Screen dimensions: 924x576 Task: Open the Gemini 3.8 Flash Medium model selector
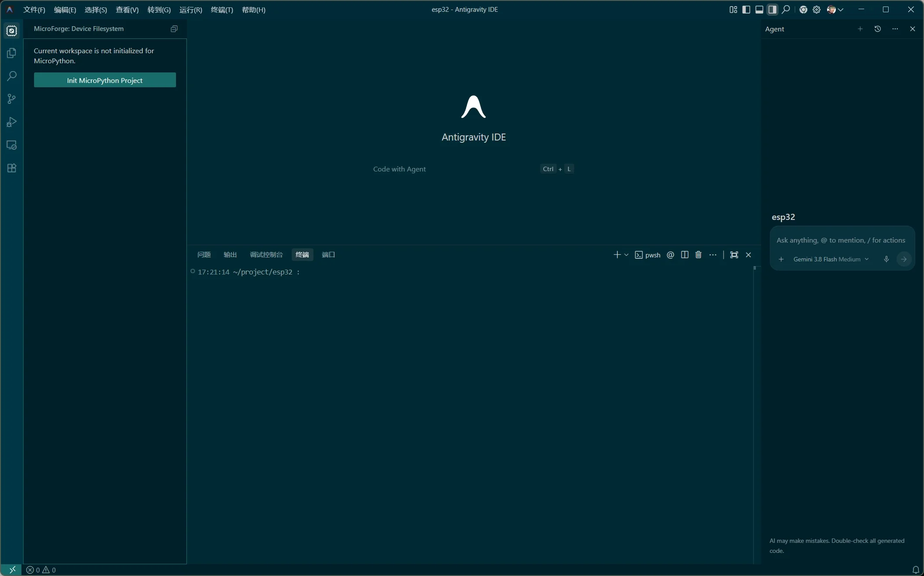[831, 259]
